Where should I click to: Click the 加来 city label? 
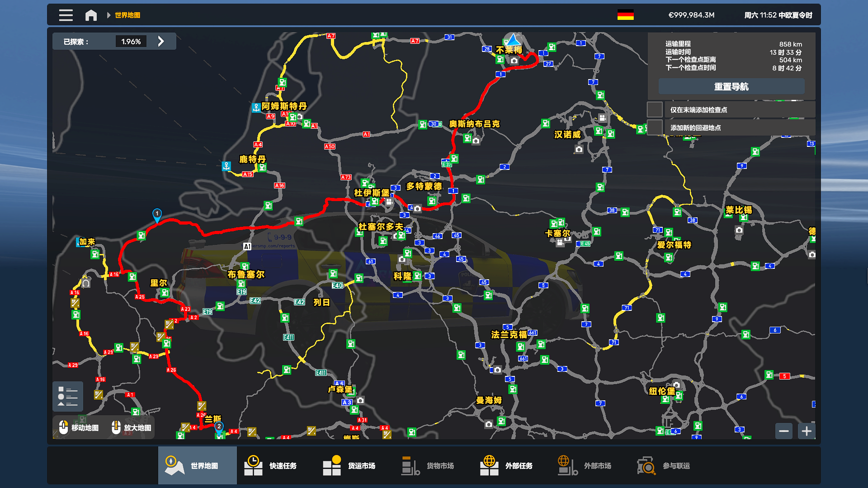[x=87, y=242]
